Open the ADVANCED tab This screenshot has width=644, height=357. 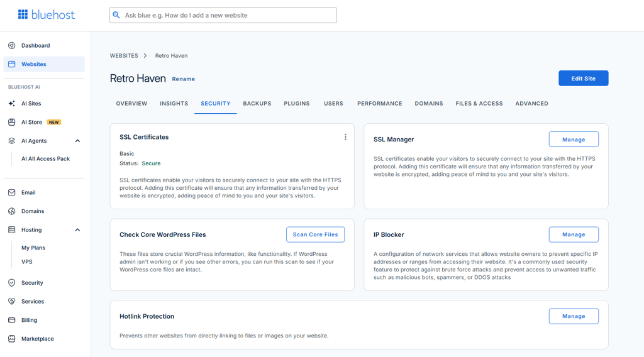[x=531, y=104]
